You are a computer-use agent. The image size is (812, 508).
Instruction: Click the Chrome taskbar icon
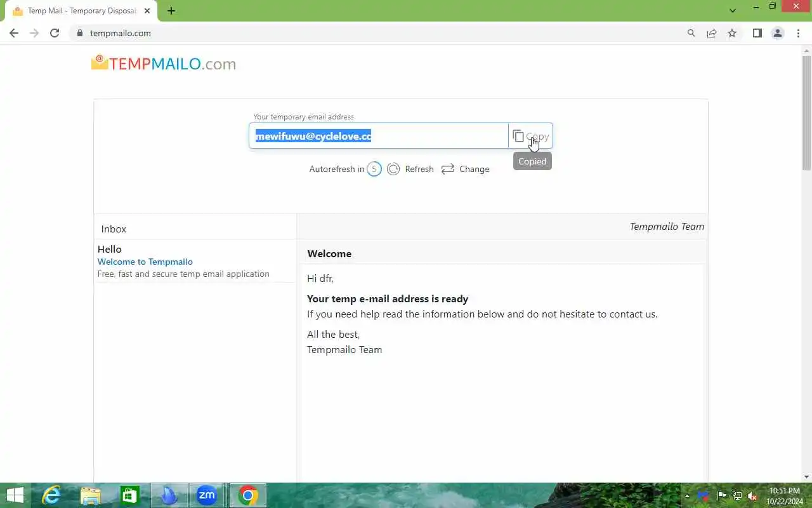click(248, 495)
